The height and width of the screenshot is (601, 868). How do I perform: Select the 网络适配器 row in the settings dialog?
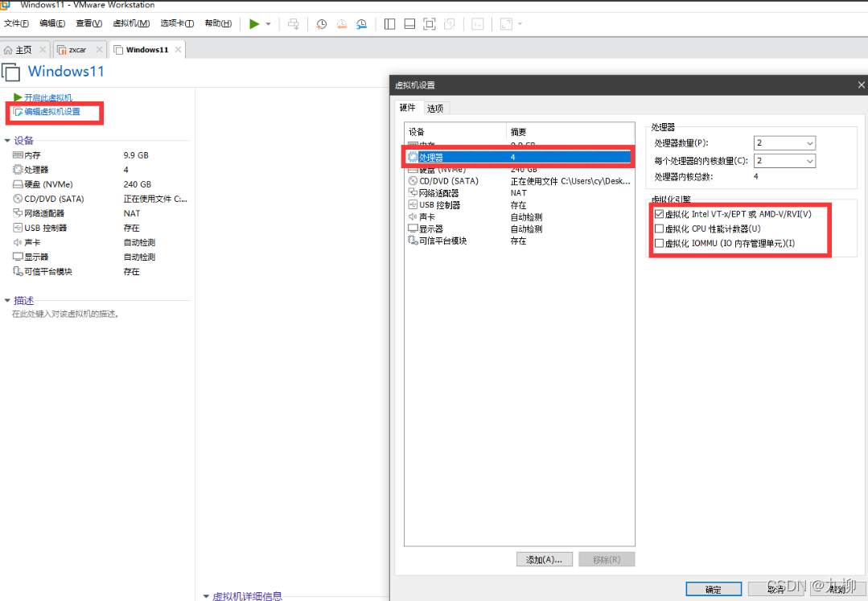(x=519, y=193)
